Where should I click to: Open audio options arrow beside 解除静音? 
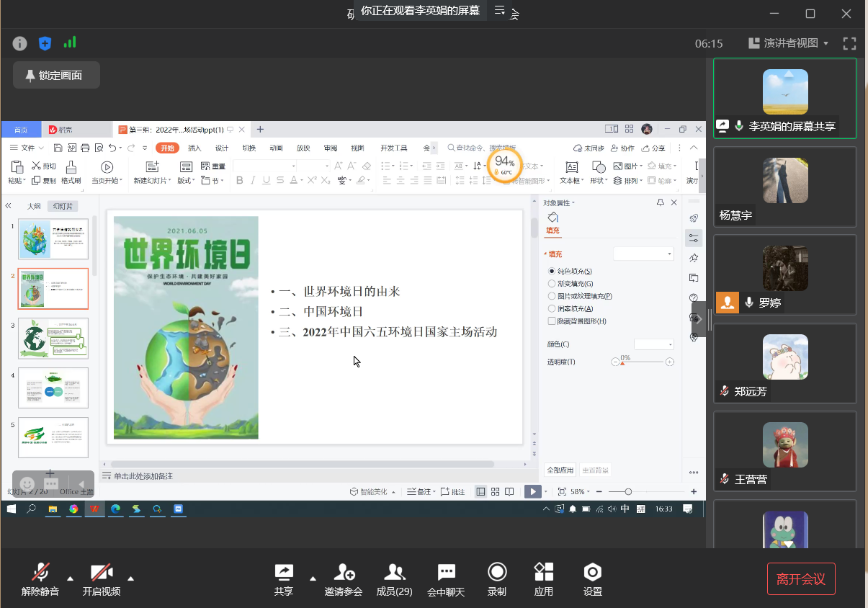[70, 578]
